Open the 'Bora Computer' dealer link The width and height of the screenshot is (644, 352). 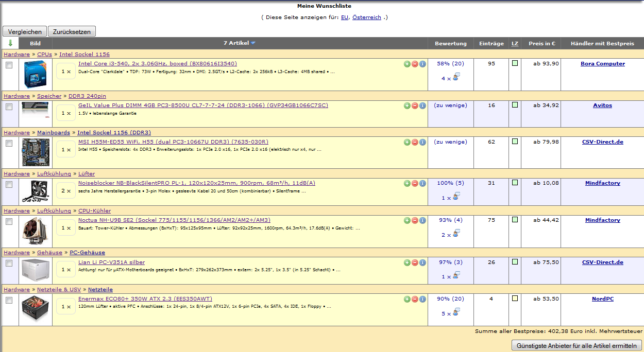click(x=602, y=64)
